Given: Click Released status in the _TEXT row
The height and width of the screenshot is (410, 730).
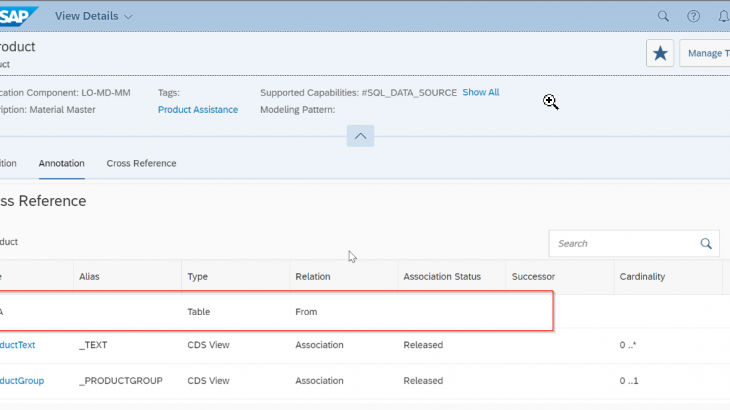Looking at the screenshot, I should click(423, 345).
